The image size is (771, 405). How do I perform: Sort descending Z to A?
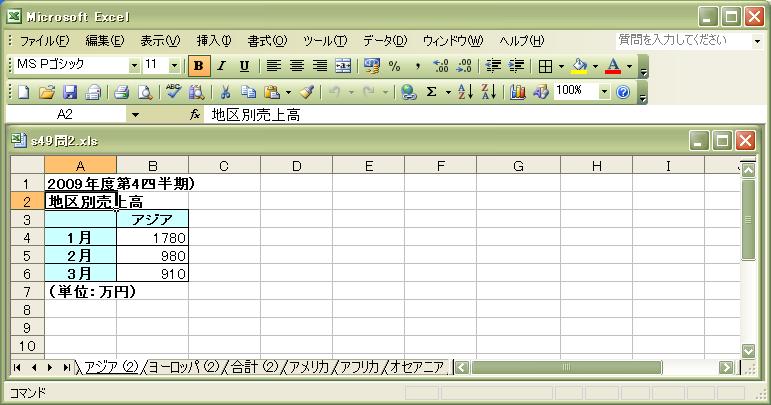point(488,92)
